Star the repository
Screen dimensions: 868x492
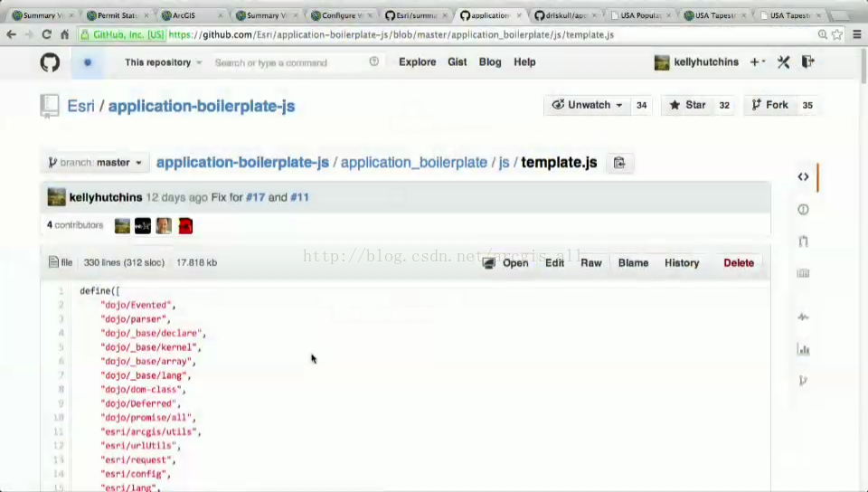point(687,105)
